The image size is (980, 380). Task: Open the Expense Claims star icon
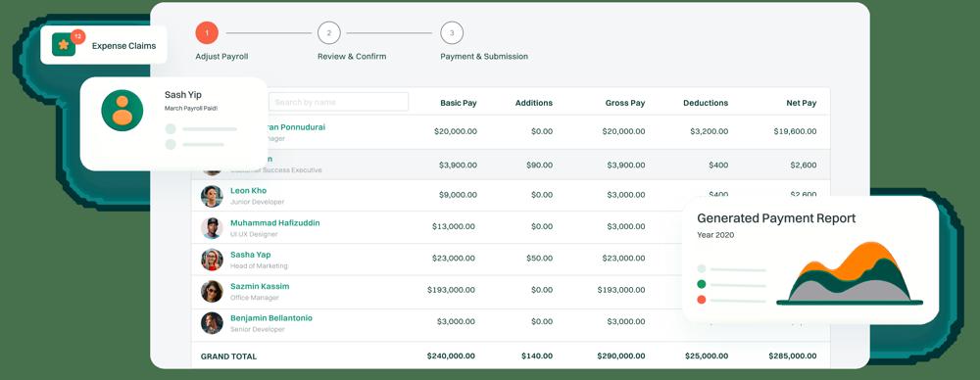click(x=63, y=45)
